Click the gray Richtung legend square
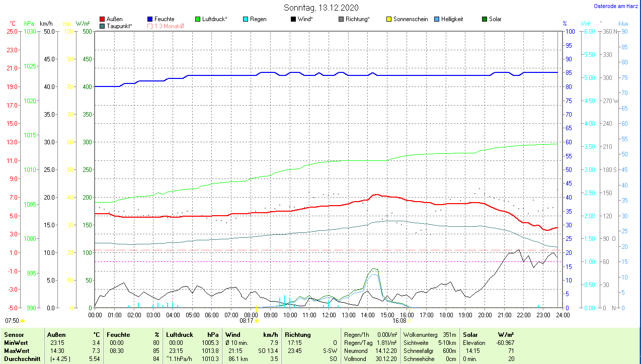The width and height of the screenshot is (641, 364). click(x=341, y=19)
